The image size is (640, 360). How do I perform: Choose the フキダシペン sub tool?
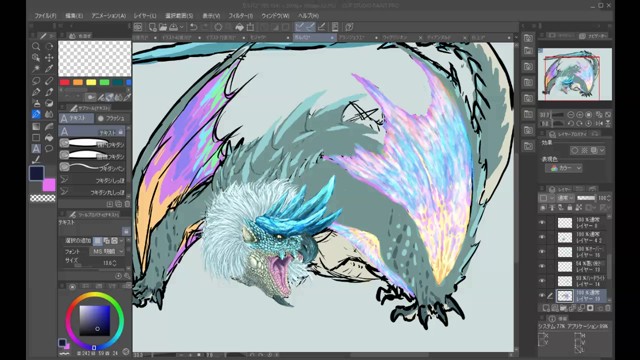point(92,167)
